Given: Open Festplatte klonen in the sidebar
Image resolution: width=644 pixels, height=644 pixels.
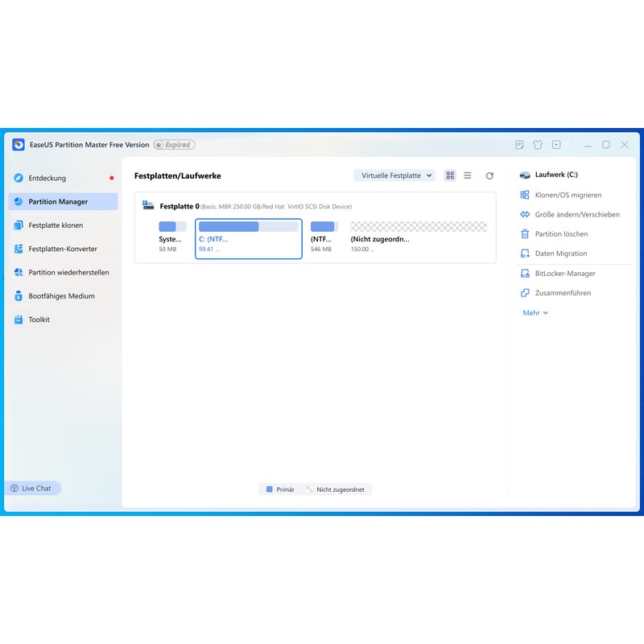Looking at the screenshot, I should pyautogui.click(x=56, y=225).
